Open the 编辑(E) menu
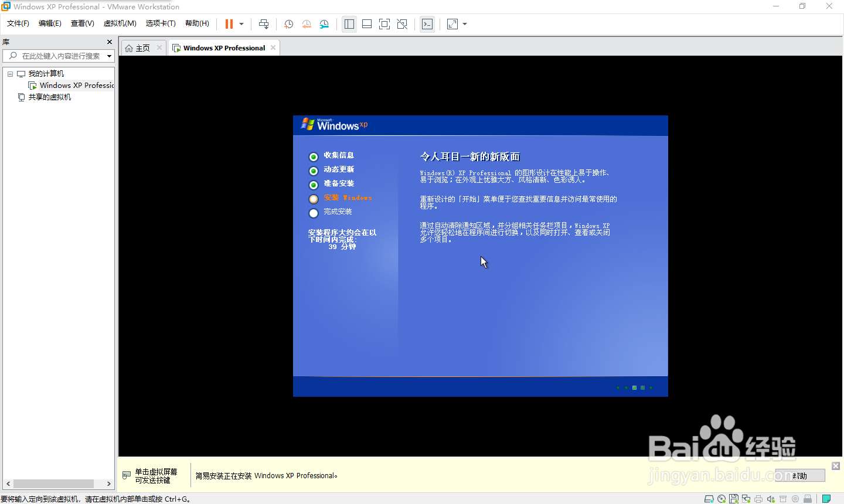This screenshot has height=504, width=844. coord(50,23)
